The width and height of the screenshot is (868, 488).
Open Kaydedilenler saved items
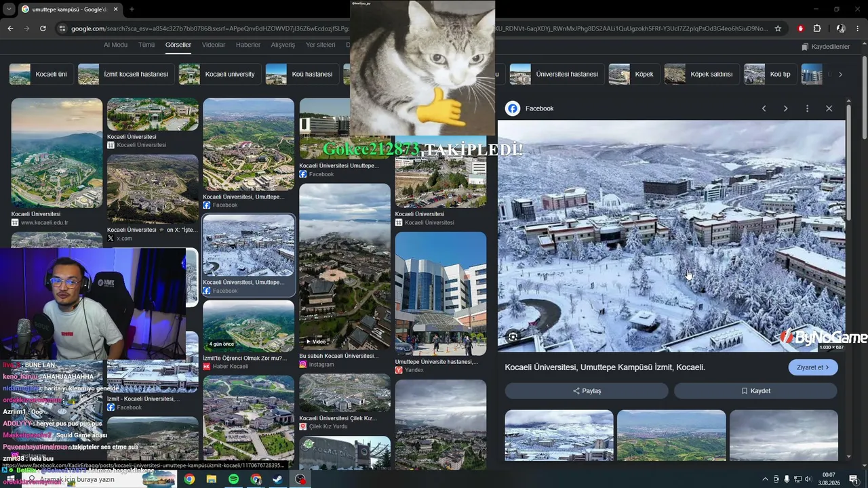coord(825,47)
